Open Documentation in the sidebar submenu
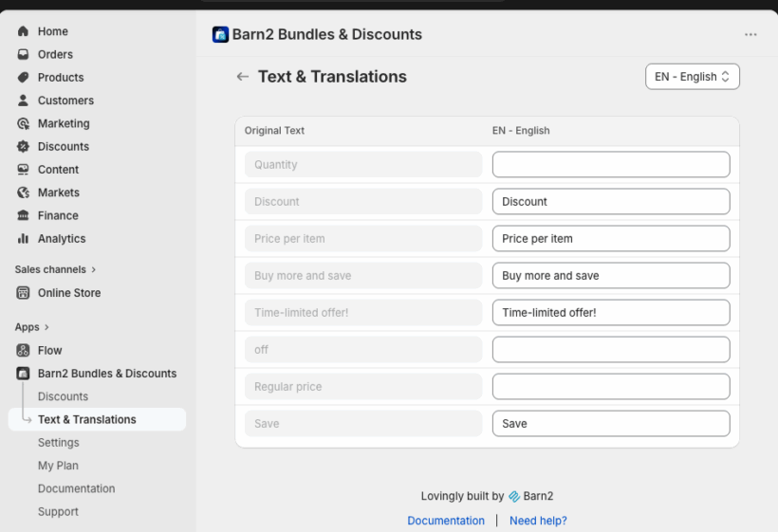 point(77,489)
